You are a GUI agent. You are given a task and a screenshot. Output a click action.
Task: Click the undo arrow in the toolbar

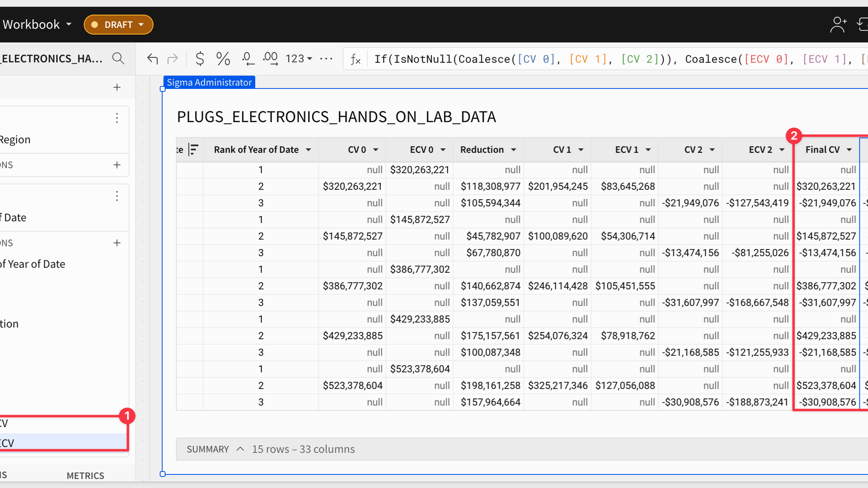point(153,59)
